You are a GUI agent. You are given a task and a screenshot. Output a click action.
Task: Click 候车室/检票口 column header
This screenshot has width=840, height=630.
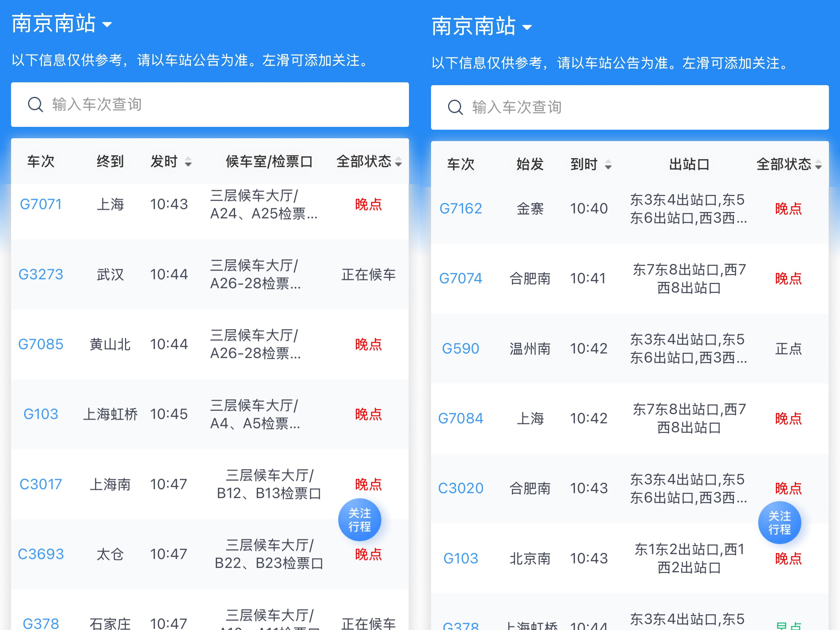269,161
